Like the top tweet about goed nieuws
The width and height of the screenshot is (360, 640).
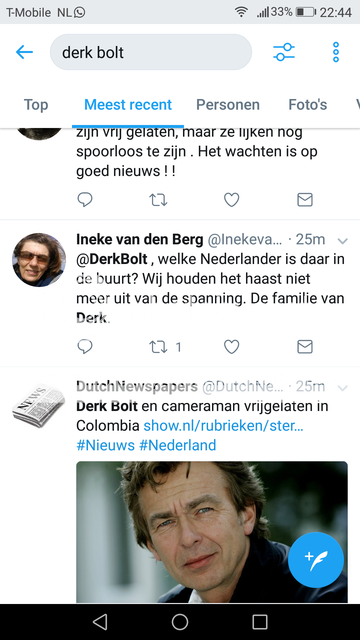click(231, 200)
